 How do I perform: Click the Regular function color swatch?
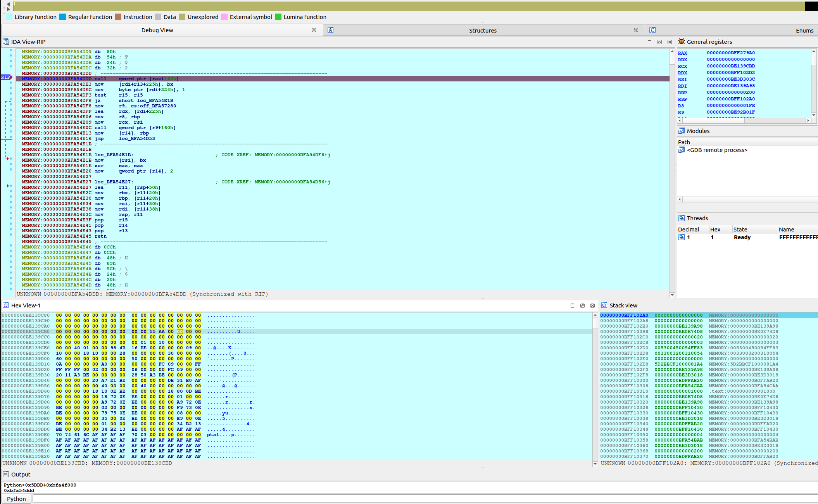coord(62,17)
